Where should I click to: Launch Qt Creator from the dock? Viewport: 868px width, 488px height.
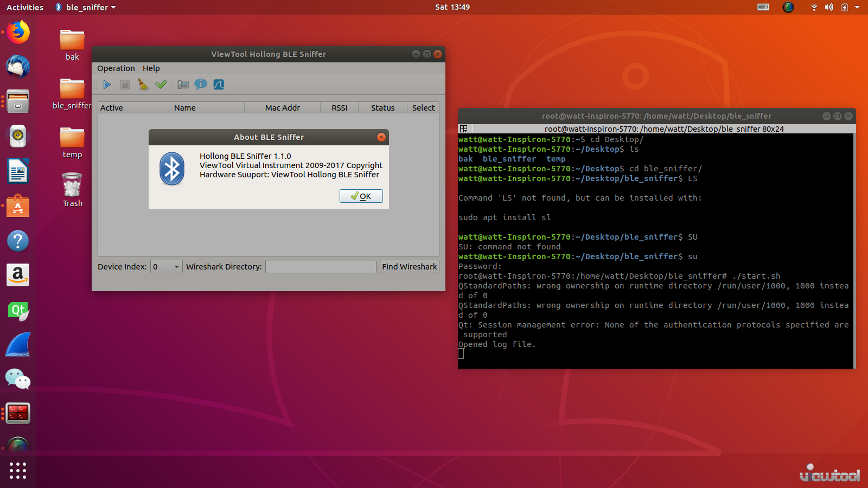pos(18,311)
